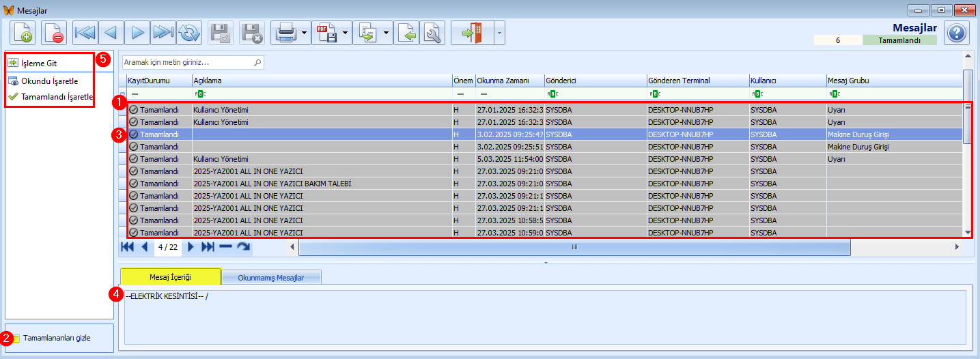Click the horizontal scrollbar under the grid
The image size is (980, 359).
574,247
